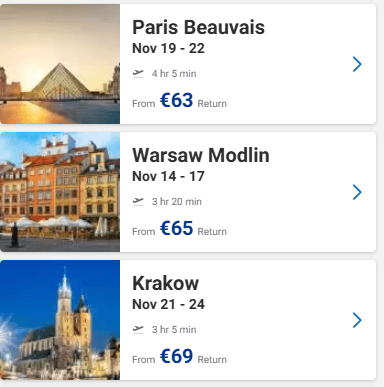
Task: Select the Krakow basilica photo
Action: coord(60,320)
